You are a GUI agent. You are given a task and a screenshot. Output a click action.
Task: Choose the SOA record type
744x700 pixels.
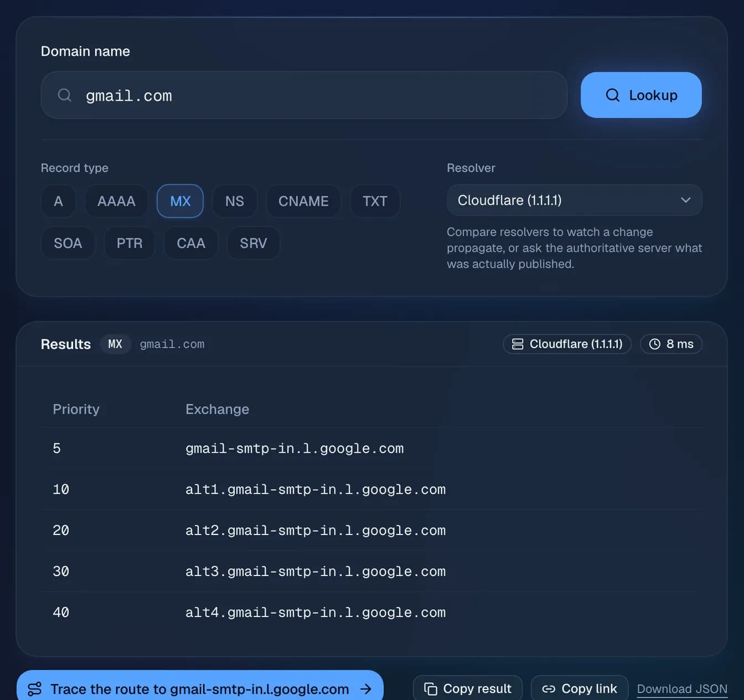click(68, 243)
